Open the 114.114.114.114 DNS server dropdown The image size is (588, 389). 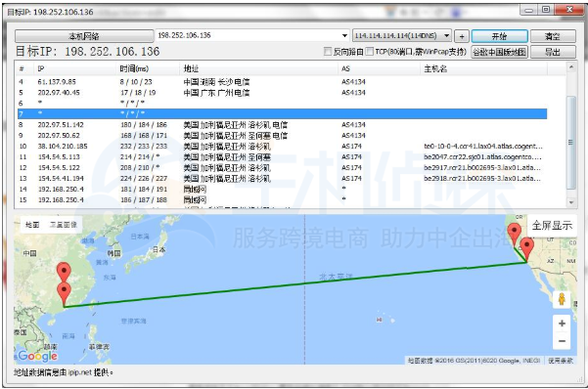(402, 35)
